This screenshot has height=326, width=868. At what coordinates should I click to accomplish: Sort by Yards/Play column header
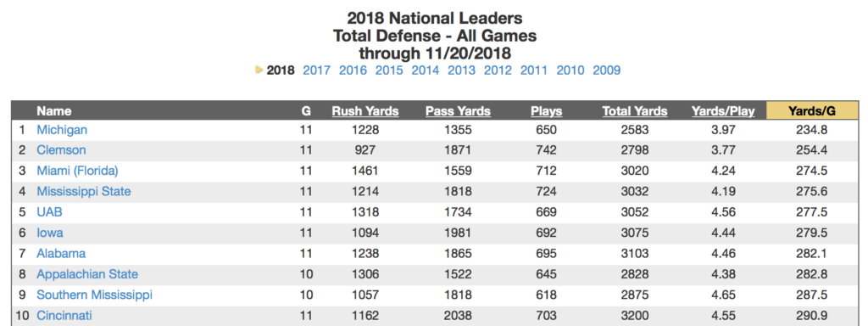723,111
